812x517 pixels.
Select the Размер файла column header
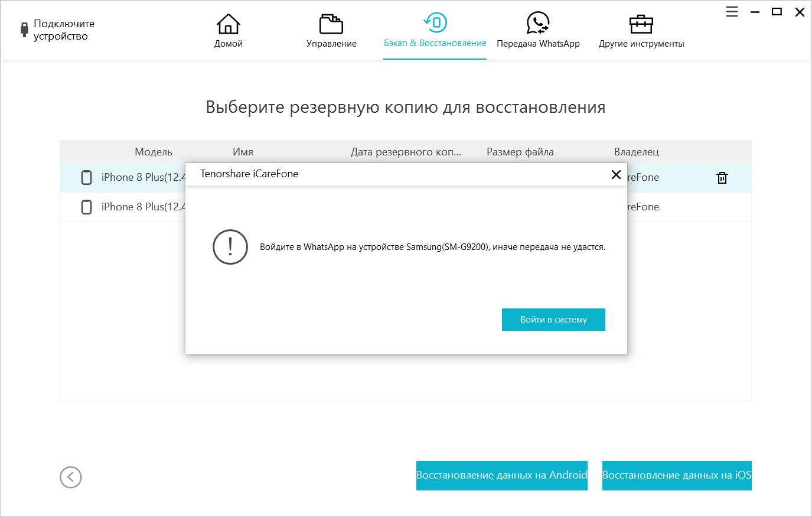tap(520, 152)
